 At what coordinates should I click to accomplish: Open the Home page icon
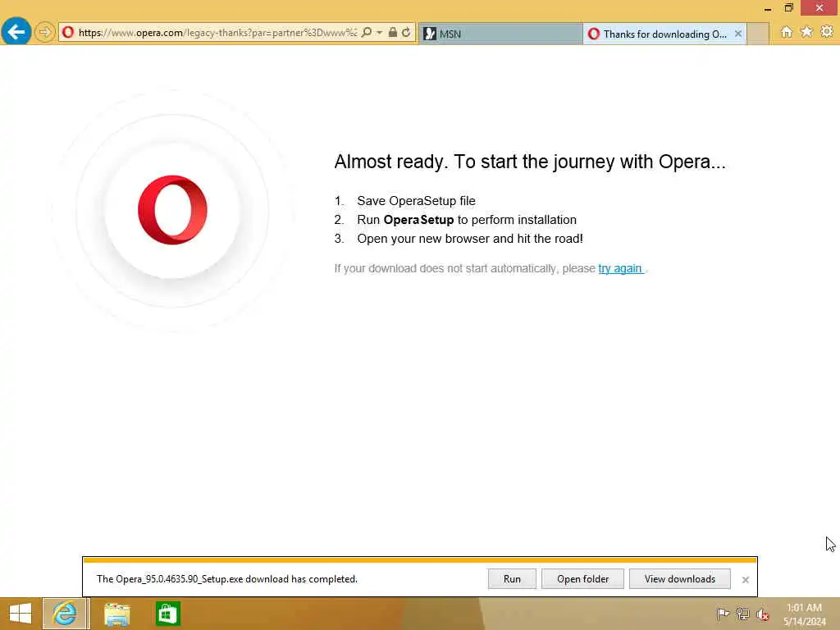(x=787, y=32)
